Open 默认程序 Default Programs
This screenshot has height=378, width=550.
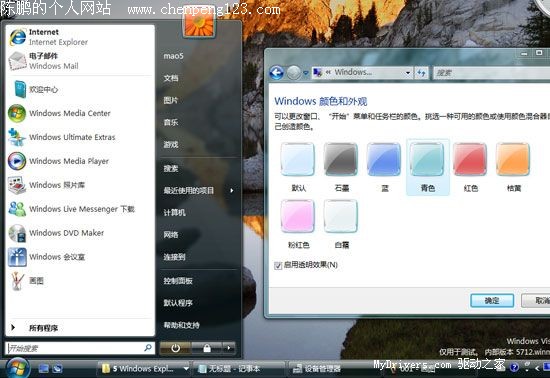(178, 303)
